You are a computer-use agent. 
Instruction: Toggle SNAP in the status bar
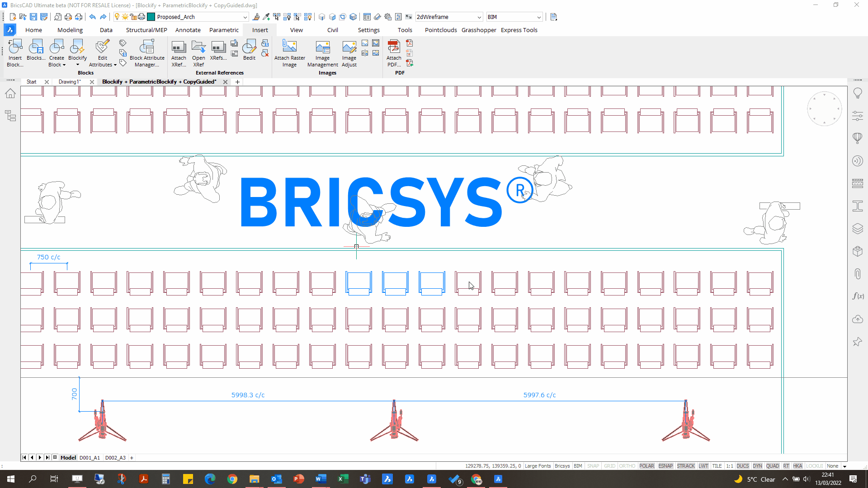click(593, 466)
